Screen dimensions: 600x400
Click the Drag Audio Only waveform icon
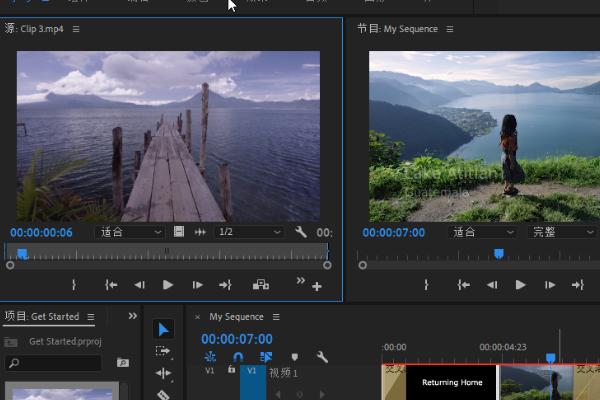pyautogui.click(x=200, y=232)
